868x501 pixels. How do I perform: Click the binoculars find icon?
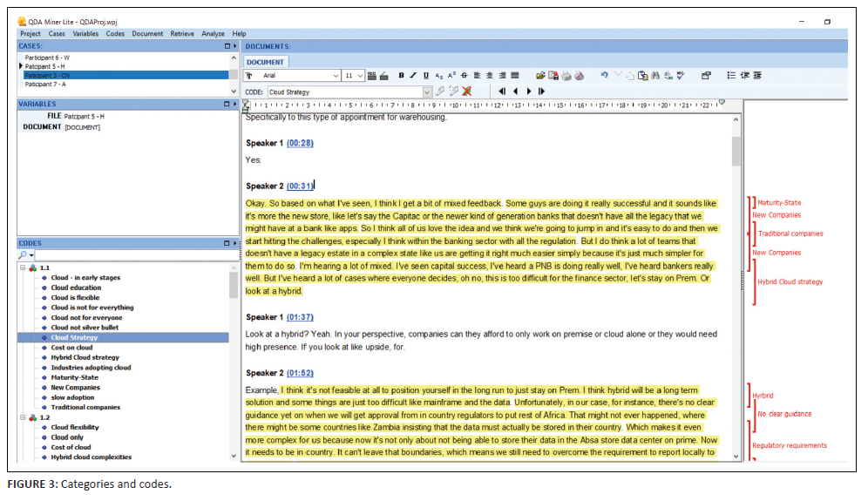655,76
